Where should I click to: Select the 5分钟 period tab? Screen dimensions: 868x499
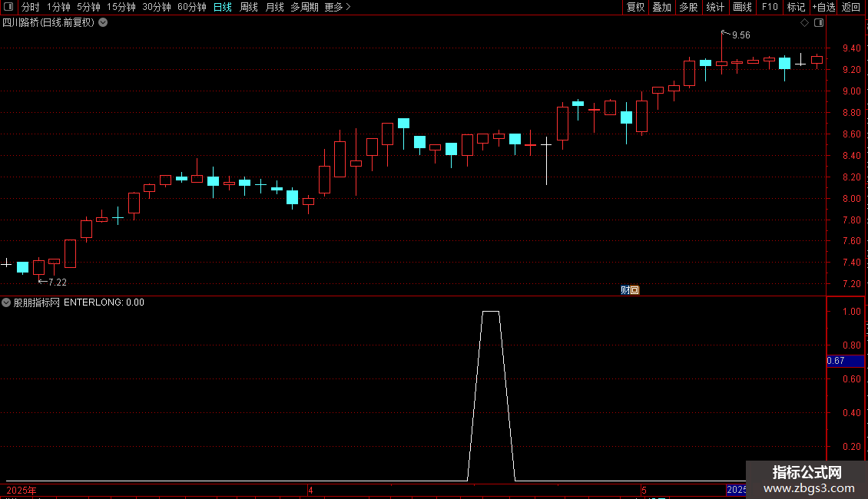click(88, 7)
